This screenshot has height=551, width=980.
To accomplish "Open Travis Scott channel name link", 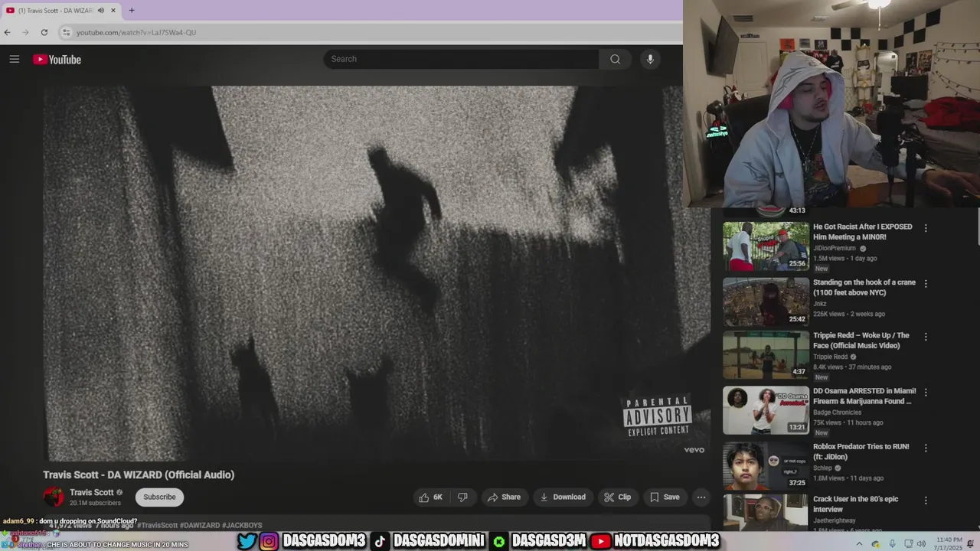I will [x=91, y=492].
